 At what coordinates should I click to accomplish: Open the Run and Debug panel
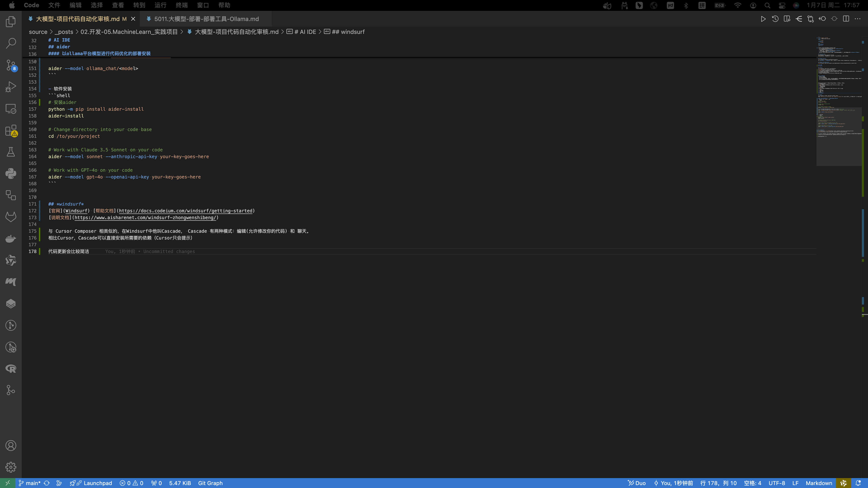[x=11, y=87]
